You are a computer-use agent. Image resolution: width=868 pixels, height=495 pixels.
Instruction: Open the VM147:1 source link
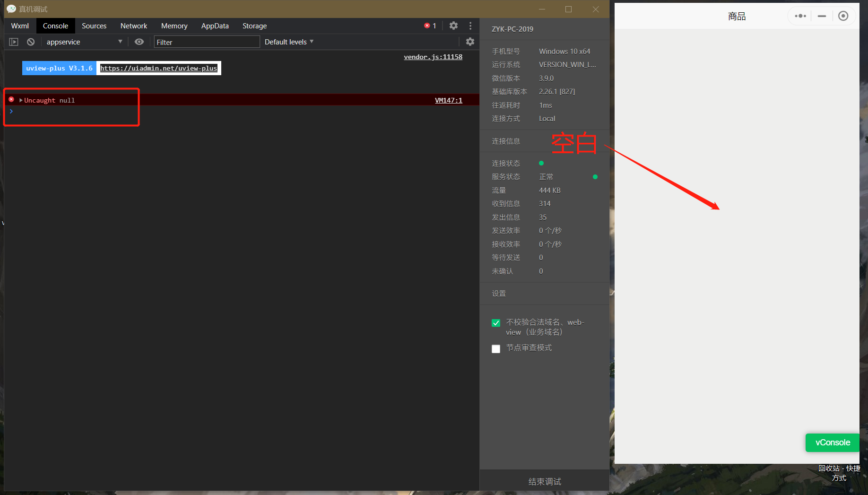point(448,100)
